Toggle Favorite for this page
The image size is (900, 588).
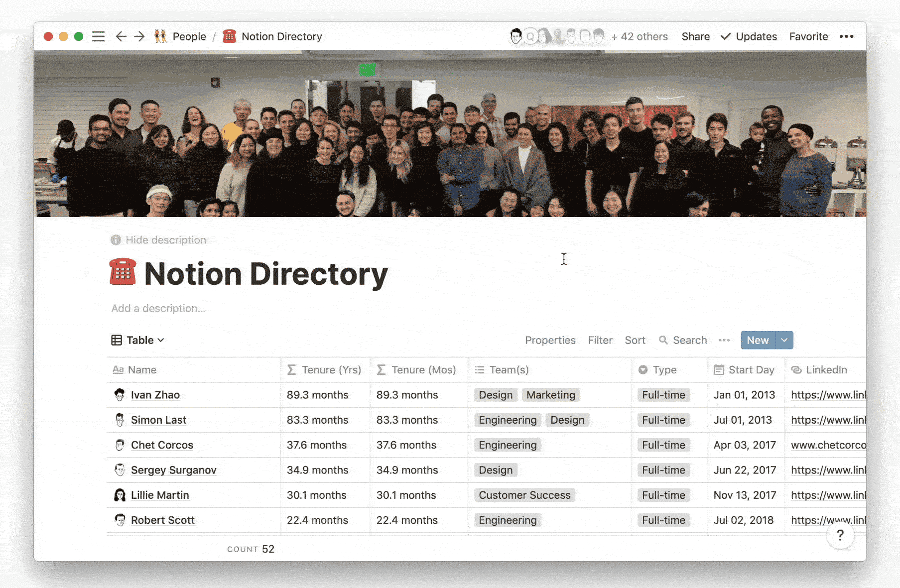point(808,36)
